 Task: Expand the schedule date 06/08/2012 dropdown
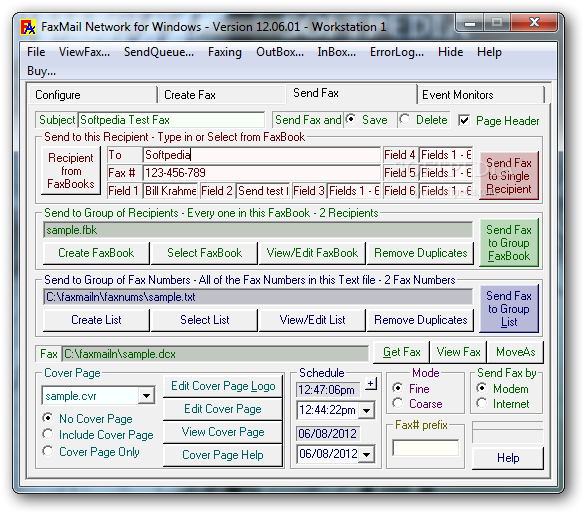(367, 454)
